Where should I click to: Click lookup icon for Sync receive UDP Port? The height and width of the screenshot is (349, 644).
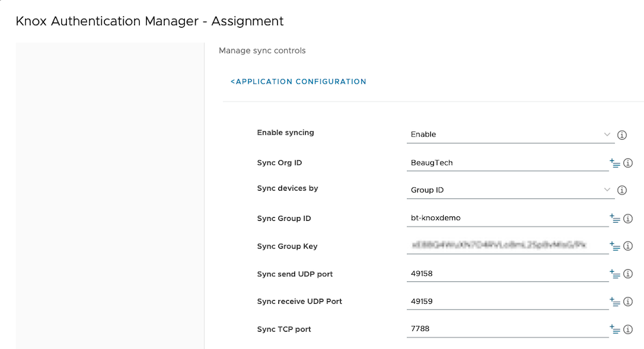(x=614, y=302)
